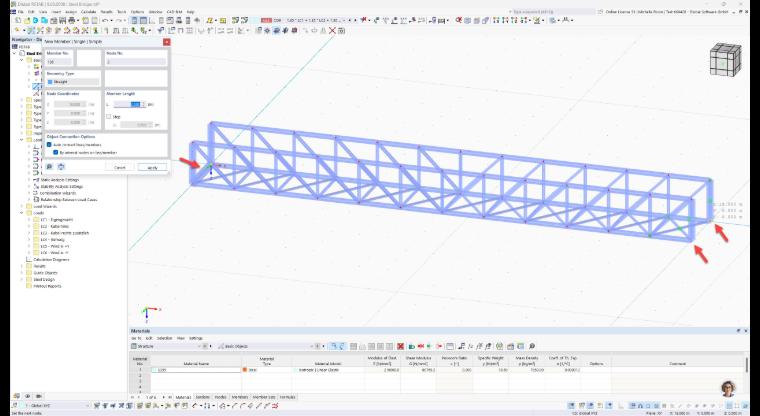Toggle By internal nodes on line/member checkbox

click(55, 152)
